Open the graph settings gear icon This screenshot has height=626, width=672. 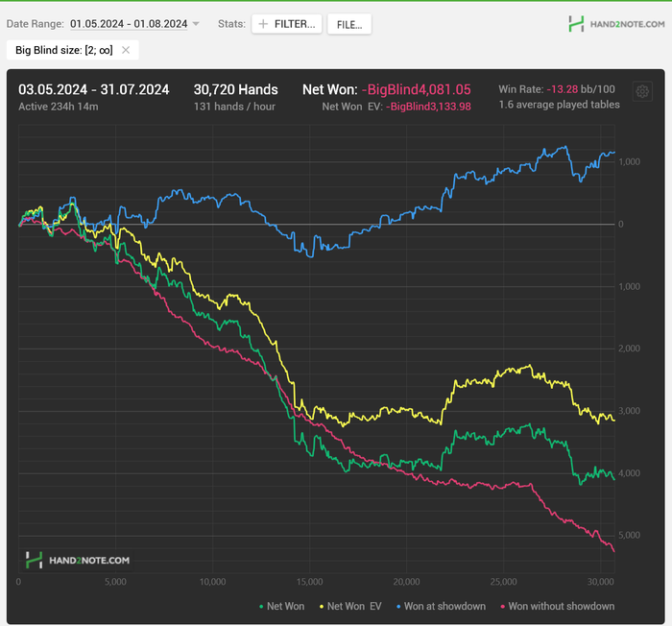pos(642,91)
